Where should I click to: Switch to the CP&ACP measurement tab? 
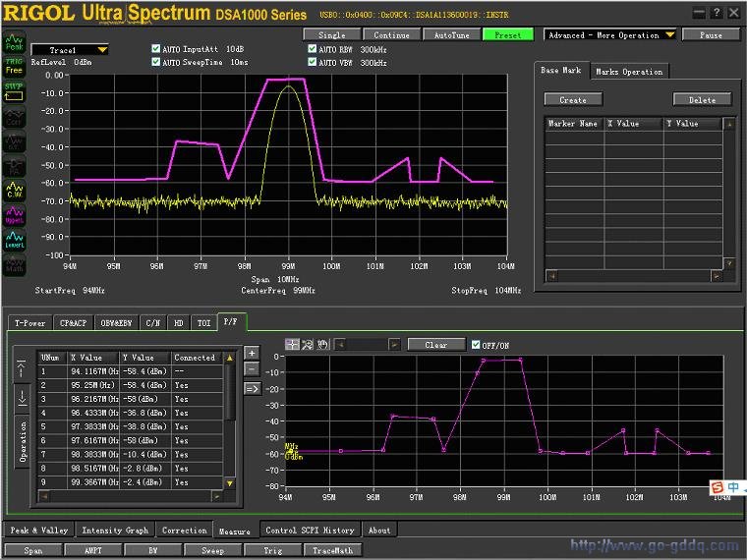click(74, 323)
